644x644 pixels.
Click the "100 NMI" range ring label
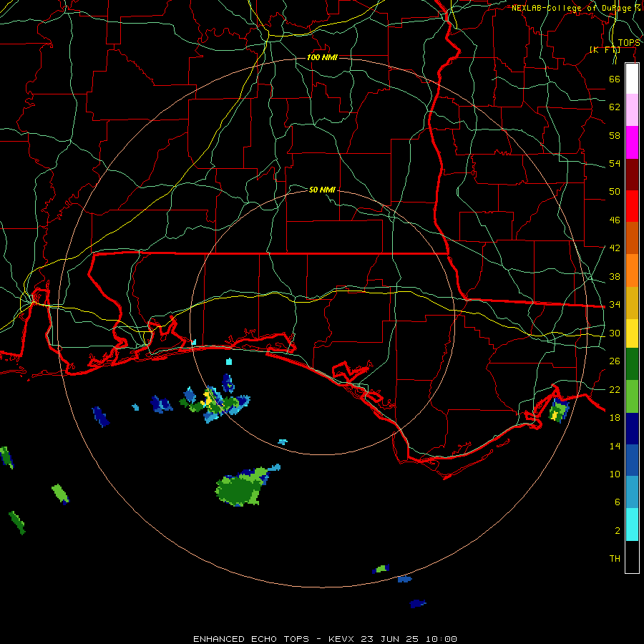click(322, 57)
